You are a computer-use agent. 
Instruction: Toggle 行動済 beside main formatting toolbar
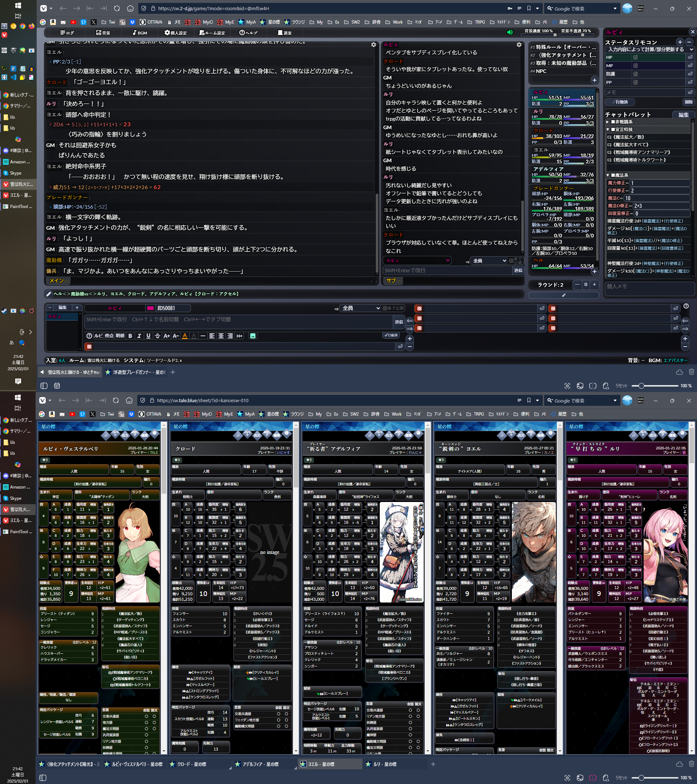click(x=391, y=336)
